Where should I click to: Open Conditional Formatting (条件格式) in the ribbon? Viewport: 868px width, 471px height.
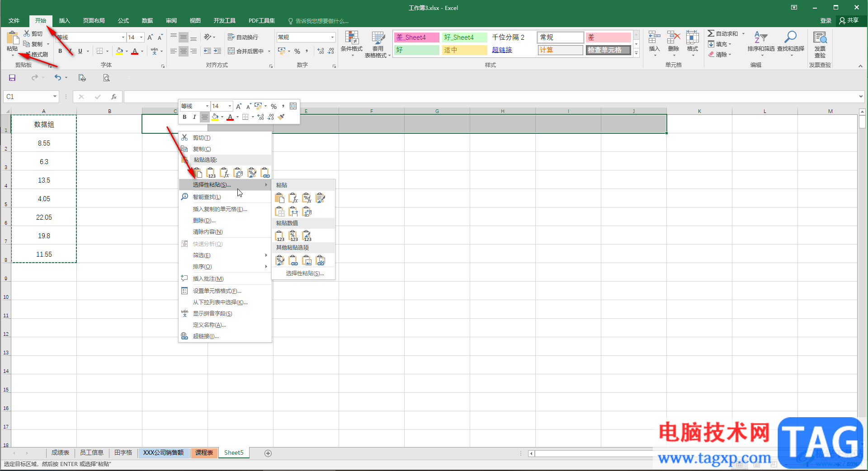pos(351,43)
